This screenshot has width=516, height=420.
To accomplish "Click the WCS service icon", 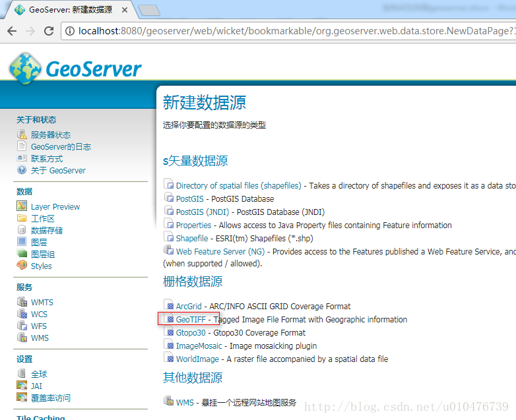I will 22,313.
